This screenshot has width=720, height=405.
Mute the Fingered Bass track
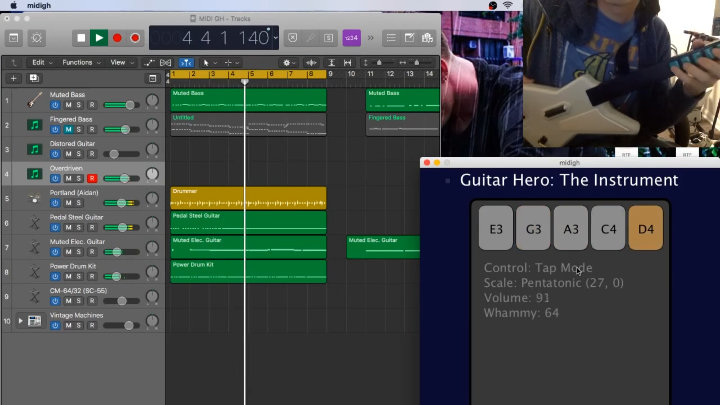(x=68, y=129)
